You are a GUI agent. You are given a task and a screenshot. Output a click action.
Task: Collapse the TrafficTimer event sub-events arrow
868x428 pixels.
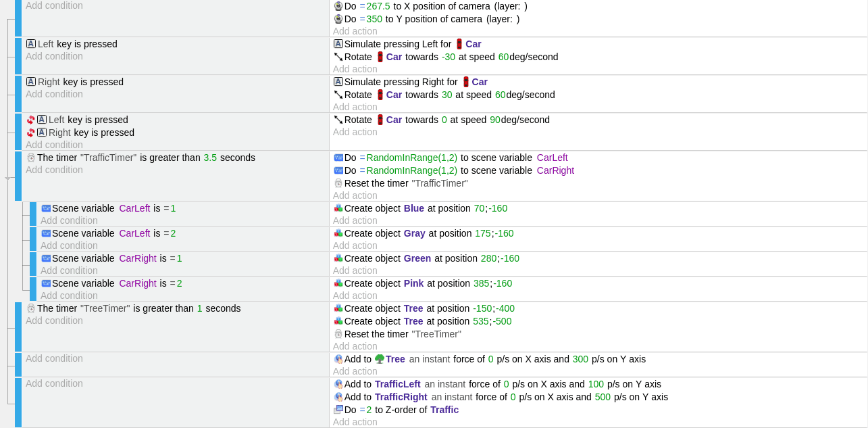(x=8, y=179)
